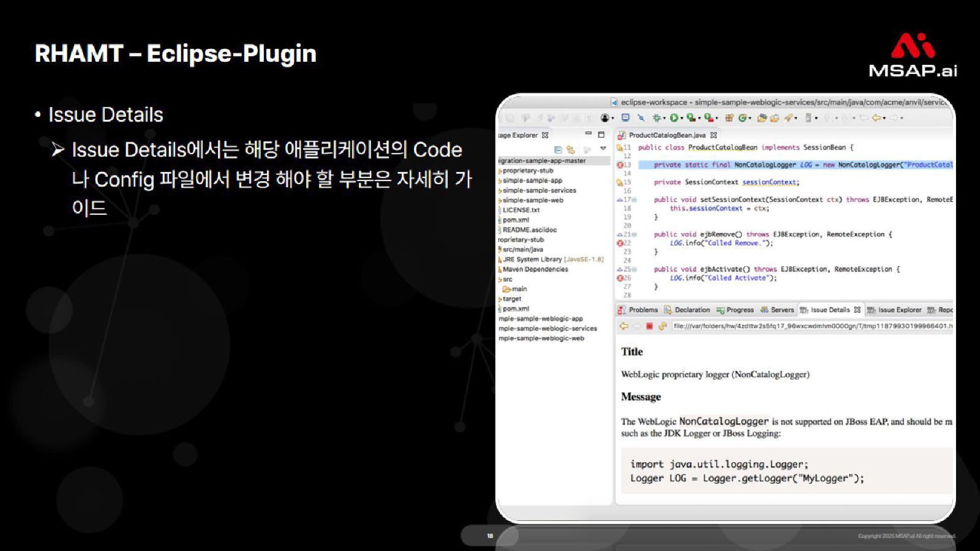
Task: Close the ProductCatalogBean.java editor tab
Action: pyautogui.click(x=714, y=135)
